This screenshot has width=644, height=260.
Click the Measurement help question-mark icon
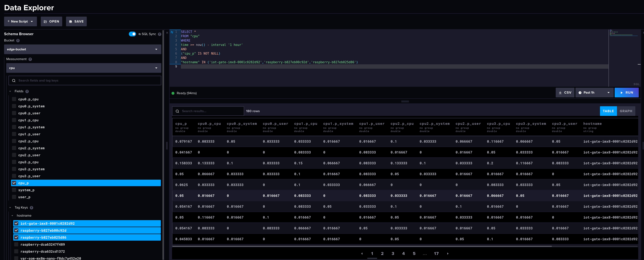coord(30,59)
